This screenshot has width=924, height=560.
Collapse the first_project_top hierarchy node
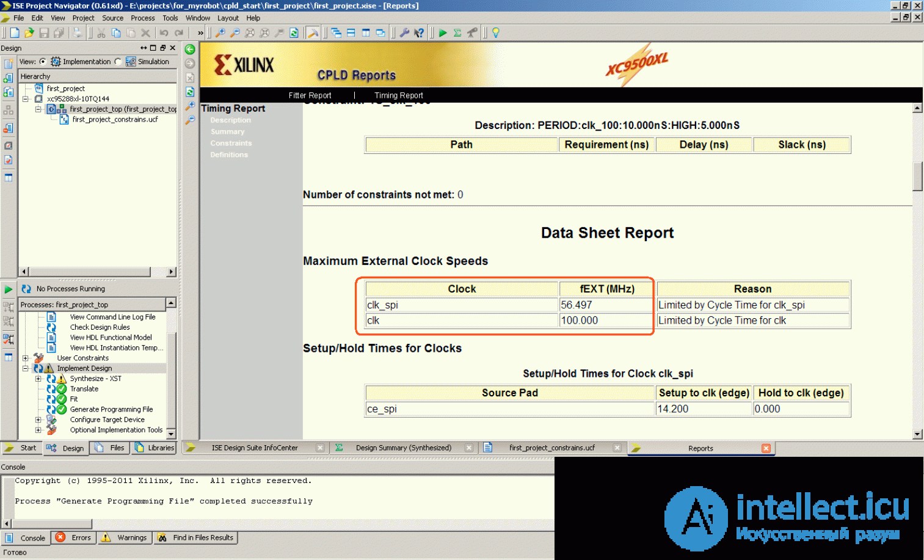pos(38,109)
